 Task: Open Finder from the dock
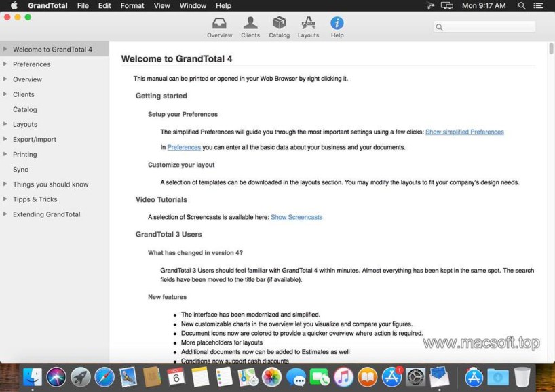33,377
